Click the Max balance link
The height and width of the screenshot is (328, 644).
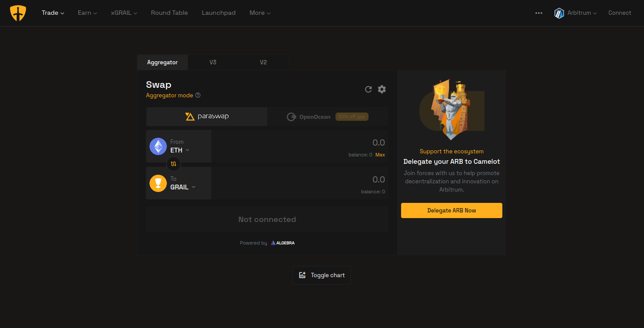380,154
